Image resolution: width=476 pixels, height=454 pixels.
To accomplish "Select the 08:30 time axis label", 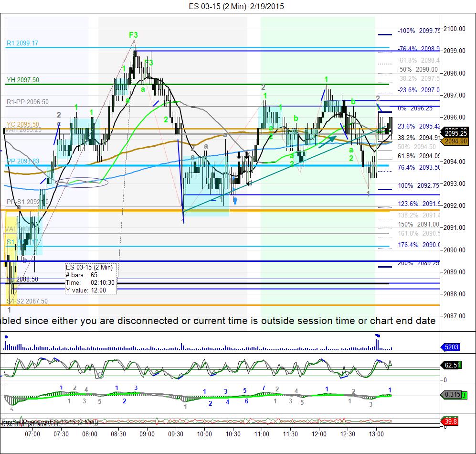I will 118,434.
